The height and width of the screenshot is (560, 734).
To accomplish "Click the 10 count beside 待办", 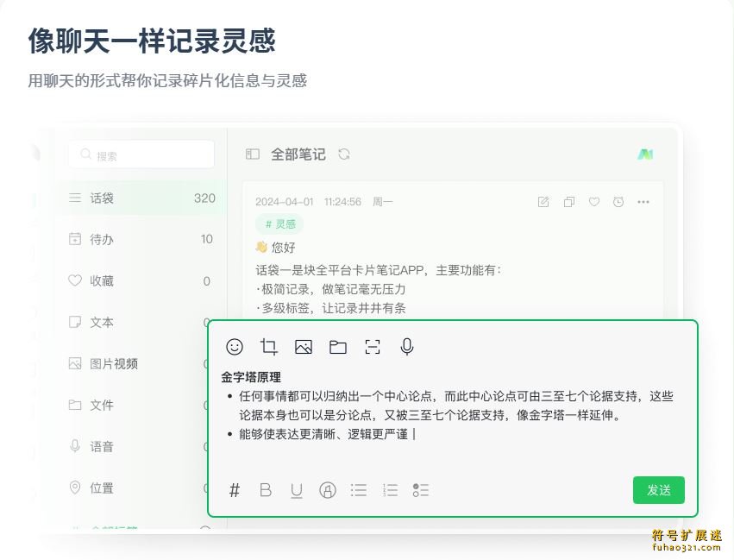I will [x=207, y=239].
